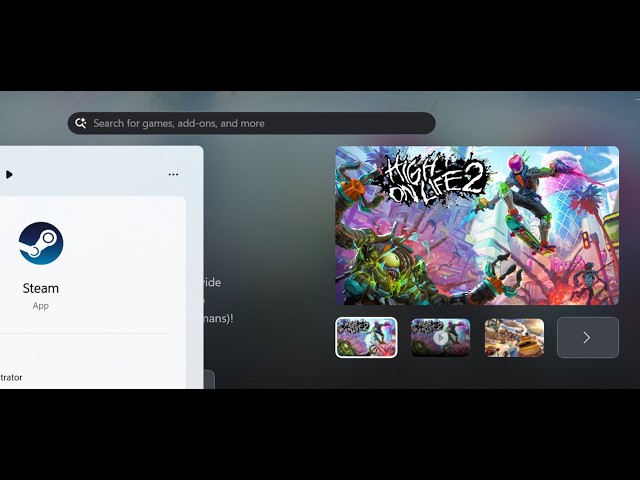Open the three-dot more options menu

173,174
